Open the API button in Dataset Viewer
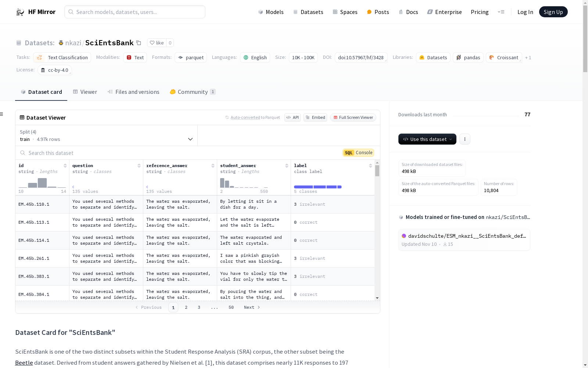The image size is (588, 368). [x=293, y=117]
